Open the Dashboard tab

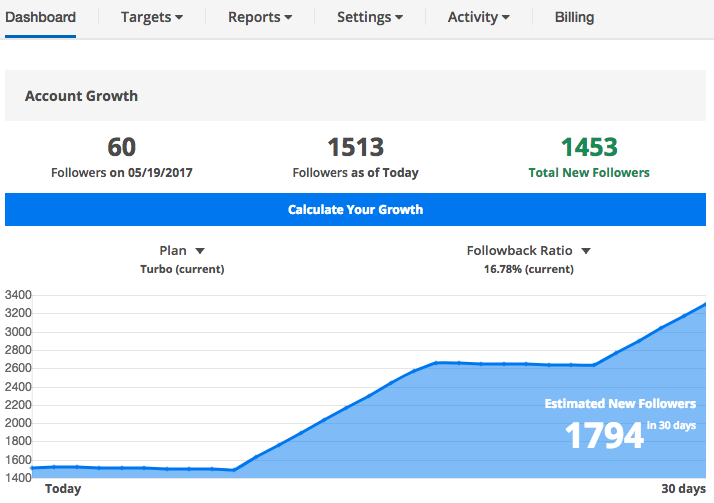pos(40,17)
